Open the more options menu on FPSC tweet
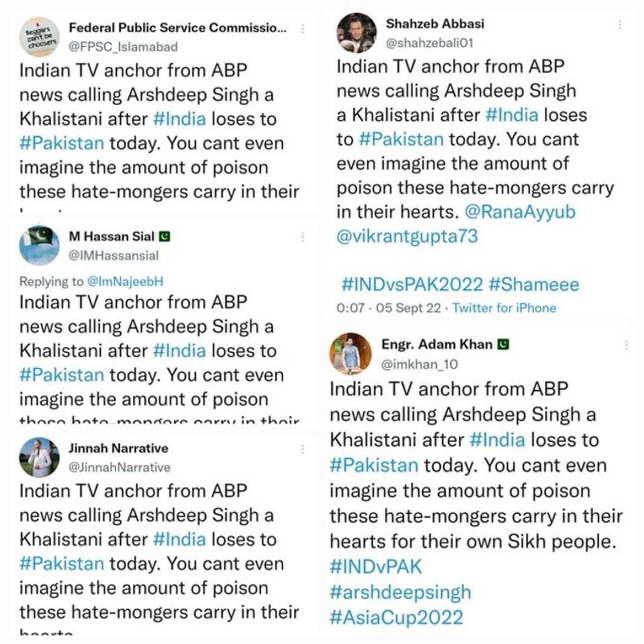This screenshot has height=644, width=644. click(303, 29)
